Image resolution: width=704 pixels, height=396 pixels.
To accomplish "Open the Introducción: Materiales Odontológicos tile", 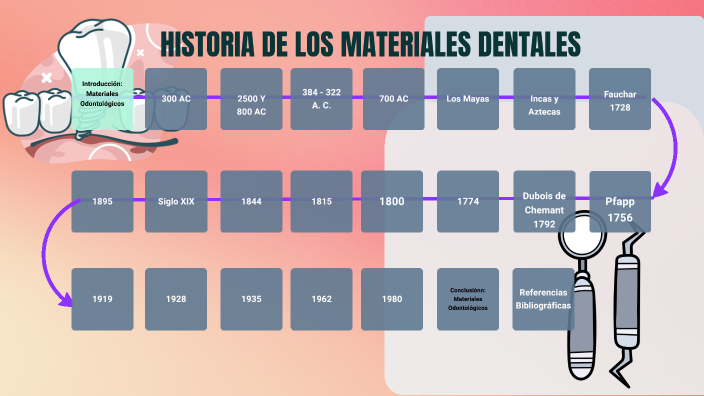I will coord(102,99).
